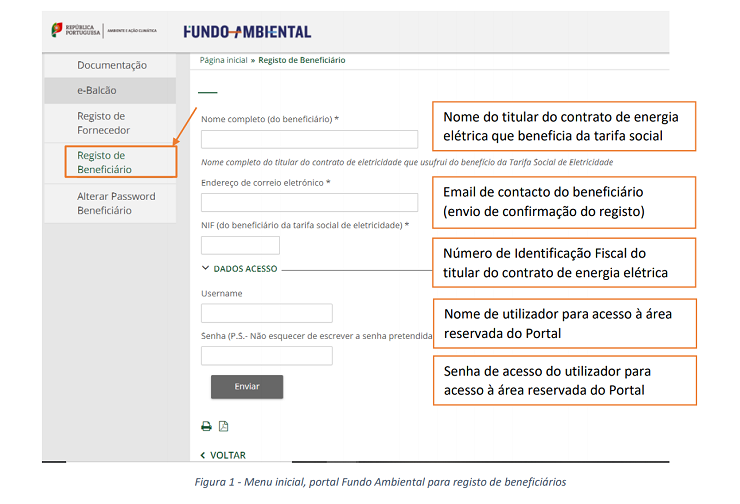Focus the Senha password field
Screen dimensions: 740x504
[x=267, y=356]
